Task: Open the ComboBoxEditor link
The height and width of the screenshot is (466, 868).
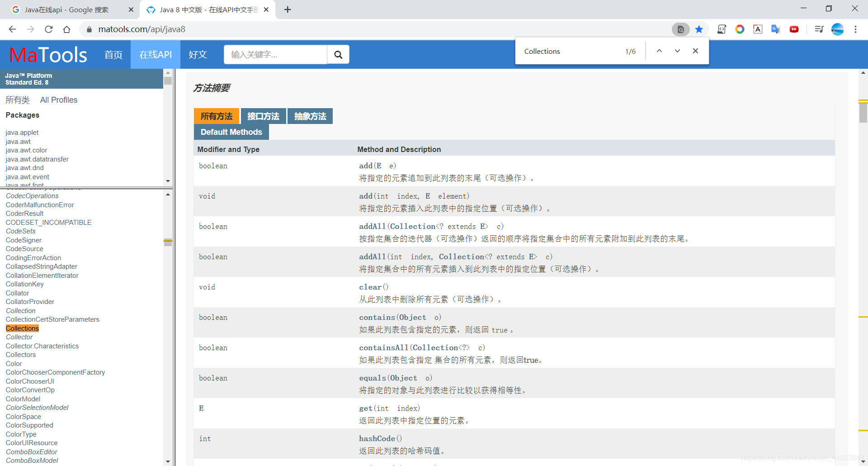Action: point(32,452)
